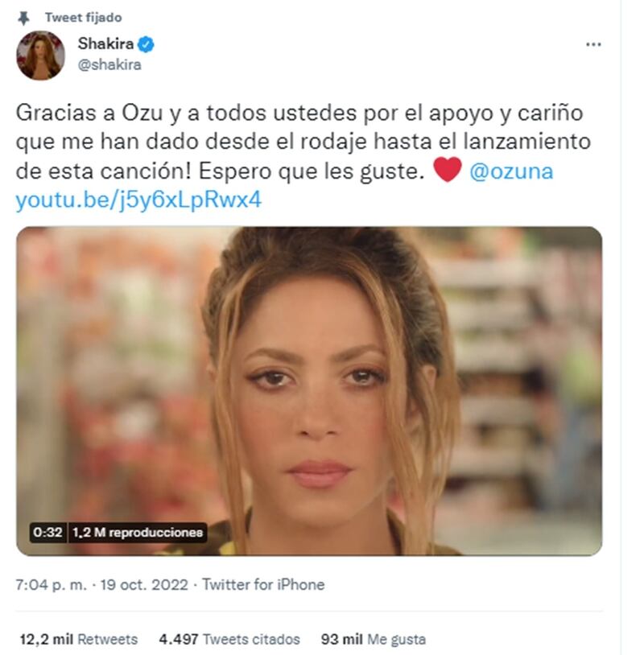The width and height of the screenshot is (644, 655).
Task: Open the youtu.be/j5y6xLpRwx4 link
Action: click(x=138, y=200)
